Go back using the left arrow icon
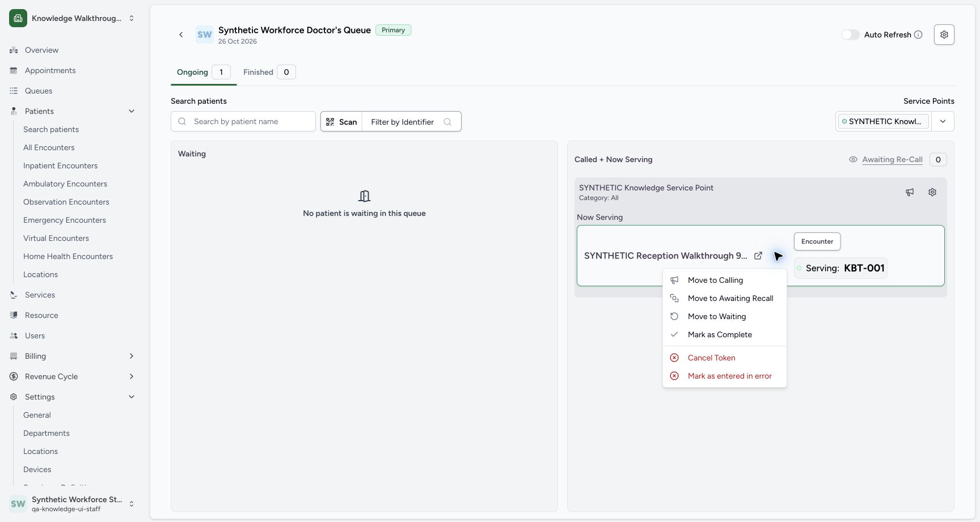Screen dimensions: 980x522 (181, 35)
